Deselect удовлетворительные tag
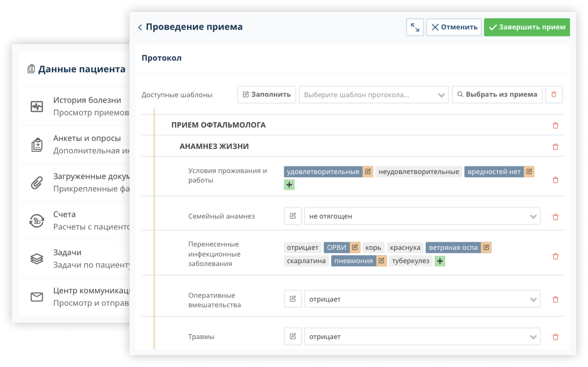The height and width of the screenshot is (367, 588). tap(323, 172)
